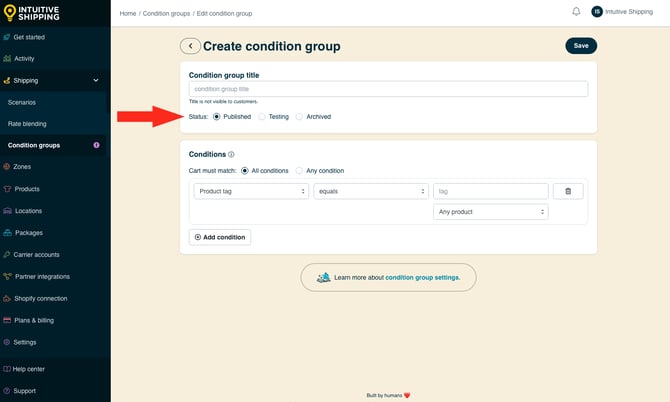Click Intuitive Shipping account name
Viewport: 670px width, 402px height.
point(629,12)
